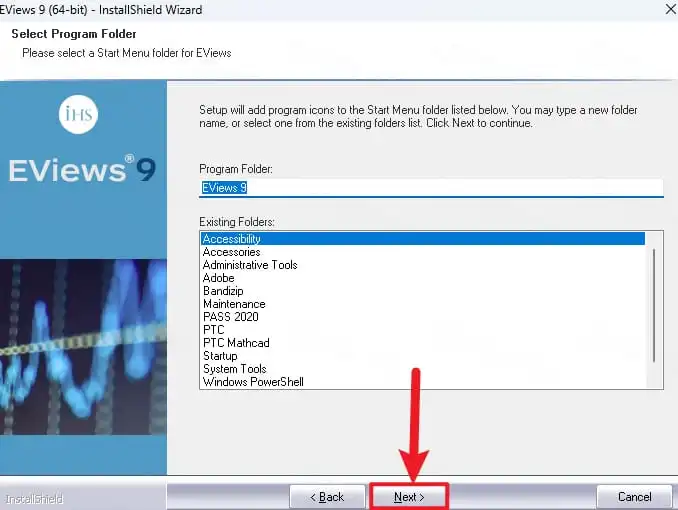Click the Next button
Viewport: 678px width, 510px height.
tap(409, 497)
